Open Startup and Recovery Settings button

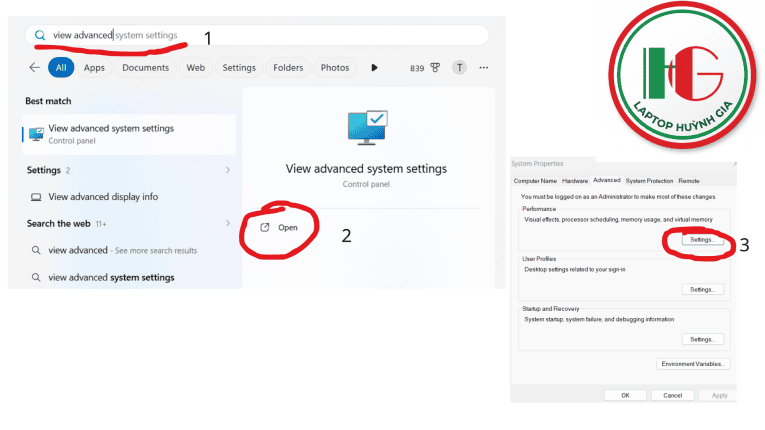pos(703,339)
